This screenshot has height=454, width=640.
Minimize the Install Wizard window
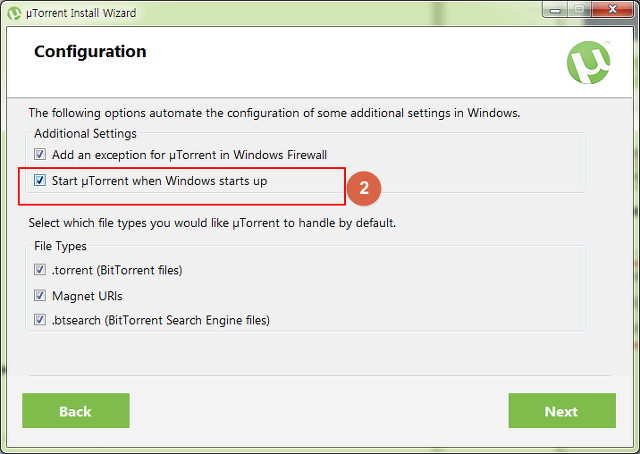coord(555,10)
